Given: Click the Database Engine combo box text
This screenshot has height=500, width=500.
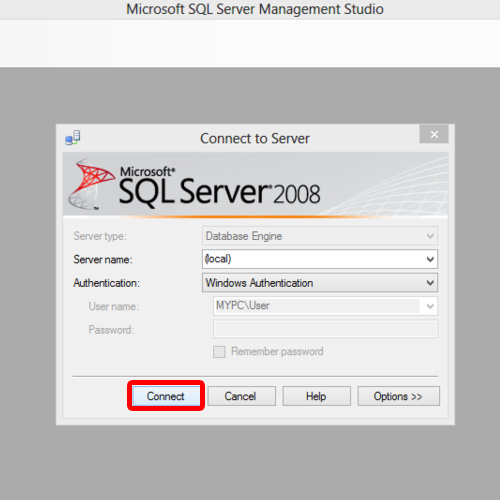Looking at the screenshot, I should [244, 236].
